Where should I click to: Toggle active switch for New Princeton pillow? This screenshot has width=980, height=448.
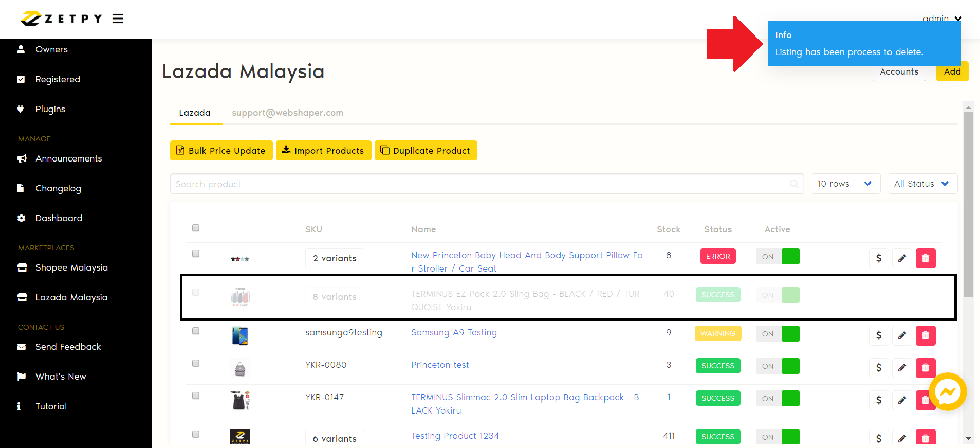(778, 256)
